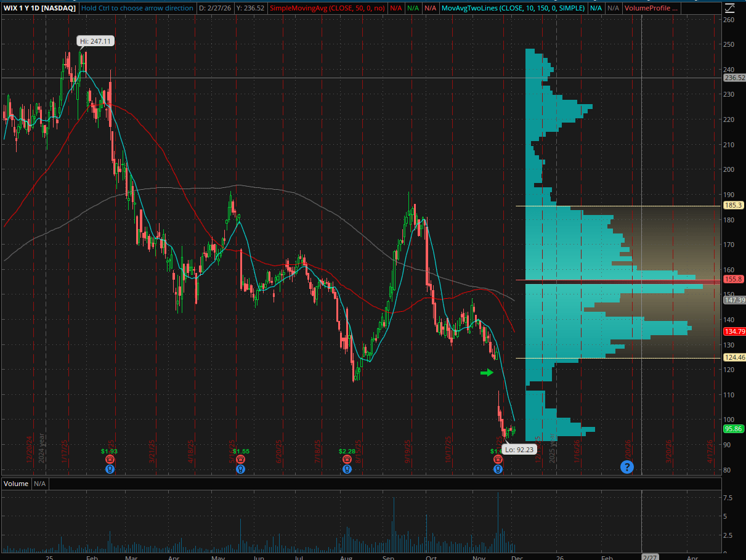746x560 pixels.
Task: Click the Lo: 92.23 price bubble
Action: tap(519, 449)
